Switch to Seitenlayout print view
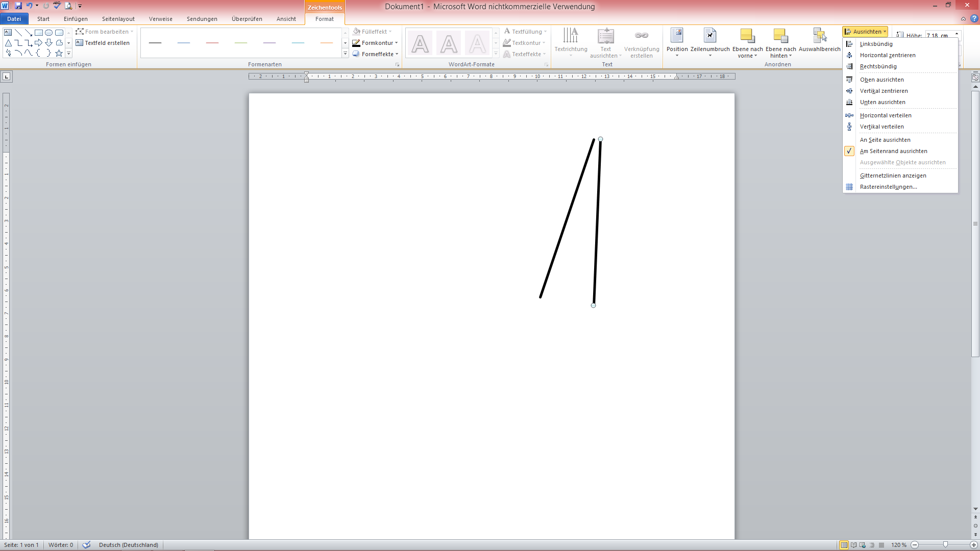Screen dimensions: 980x551 [x=844, y=545]
